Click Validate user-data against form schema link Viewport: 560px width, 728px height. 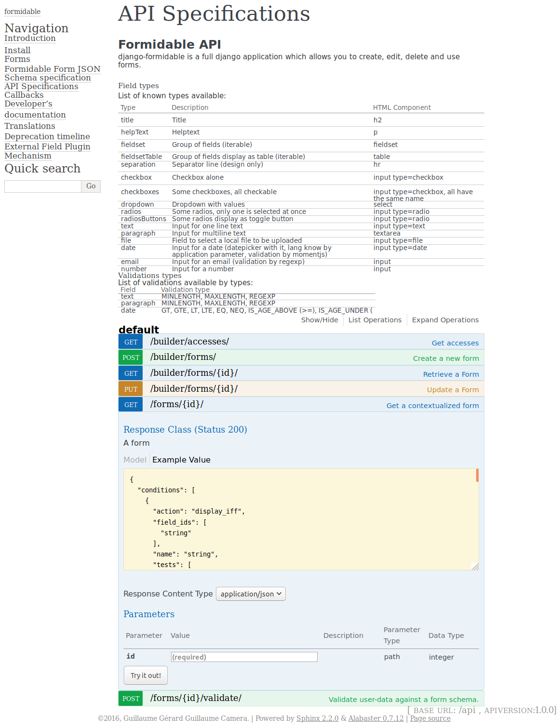coord(403,700)
